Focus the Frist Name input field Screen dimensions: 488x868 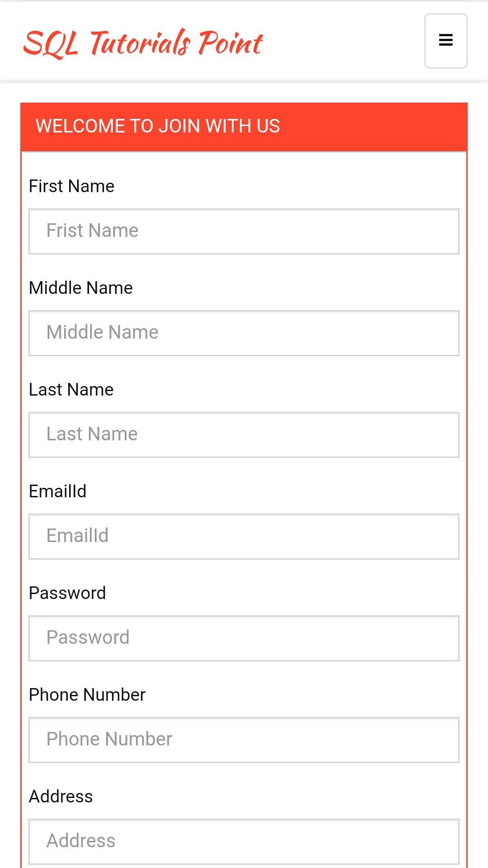[244, 231]
